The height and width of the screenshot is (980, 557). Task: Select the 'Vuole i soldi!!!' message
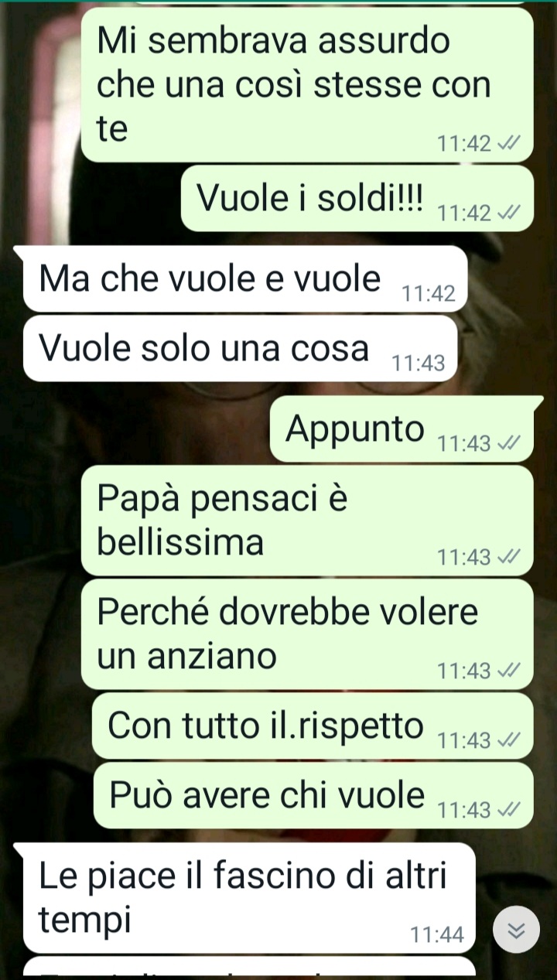[x=357, y=200]
